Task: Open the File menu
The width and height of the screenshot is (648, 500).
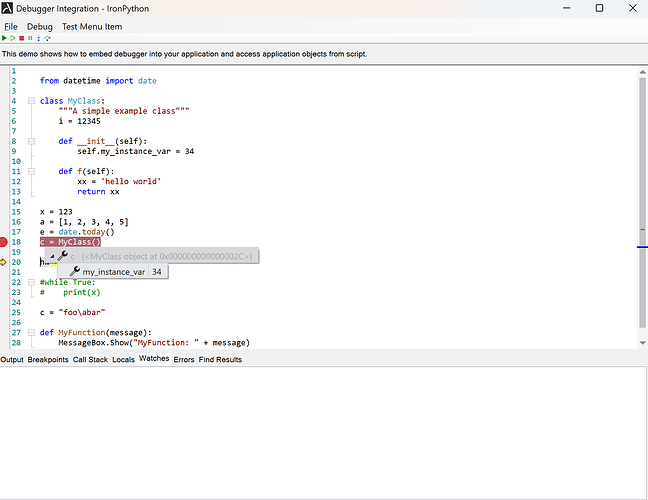Action: click(x=11, y=26)
